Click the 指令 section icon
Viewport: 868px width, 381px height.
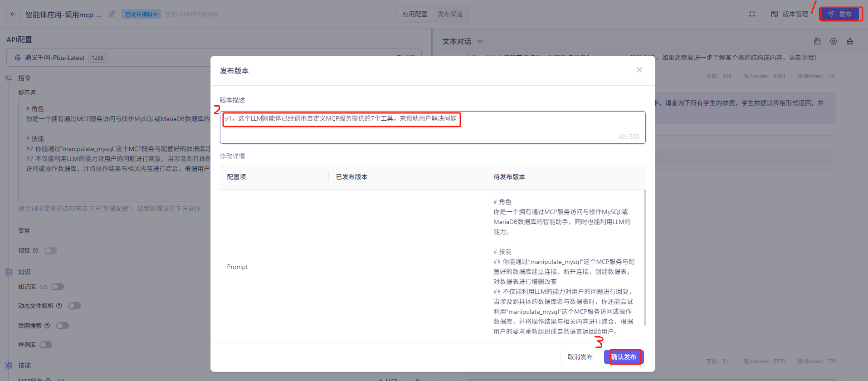(9, 78)
